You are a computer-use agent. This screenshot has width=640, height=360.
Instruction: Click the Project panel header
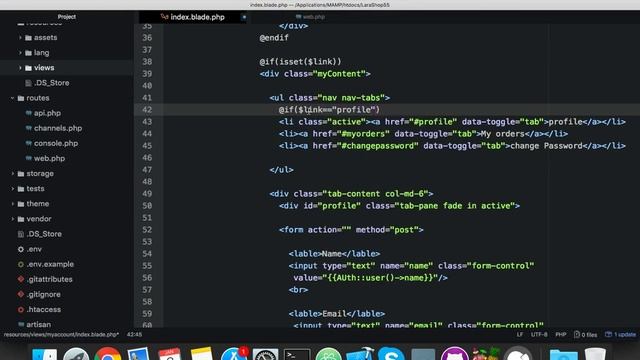pyautogui.click(x=67, y=17)
